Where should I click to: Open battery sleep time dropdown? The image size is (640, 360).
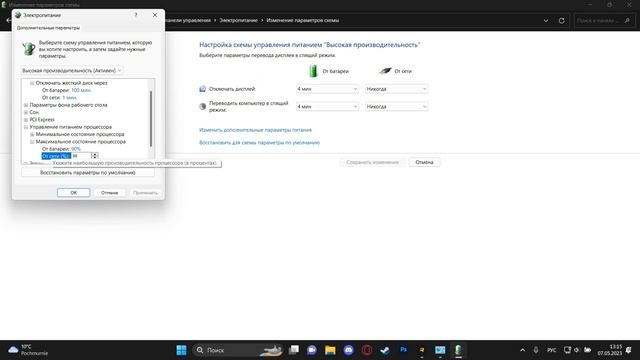[327, 107]
